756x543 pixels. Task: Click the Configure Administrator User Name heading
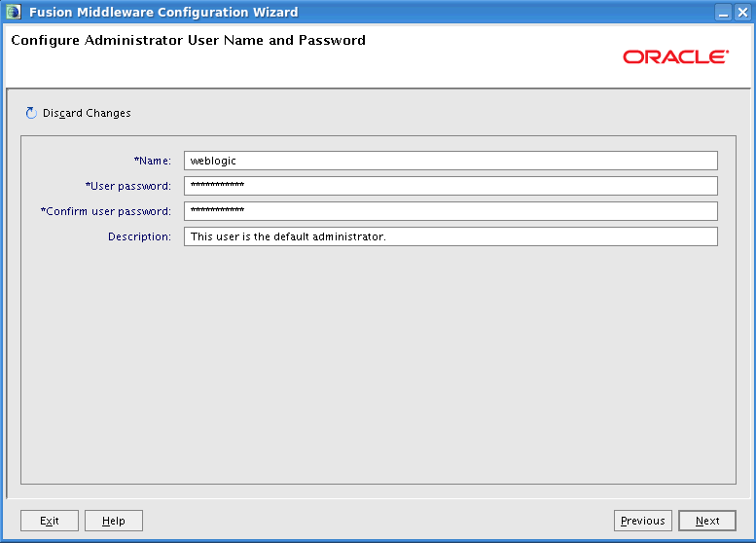pos(188,41)
